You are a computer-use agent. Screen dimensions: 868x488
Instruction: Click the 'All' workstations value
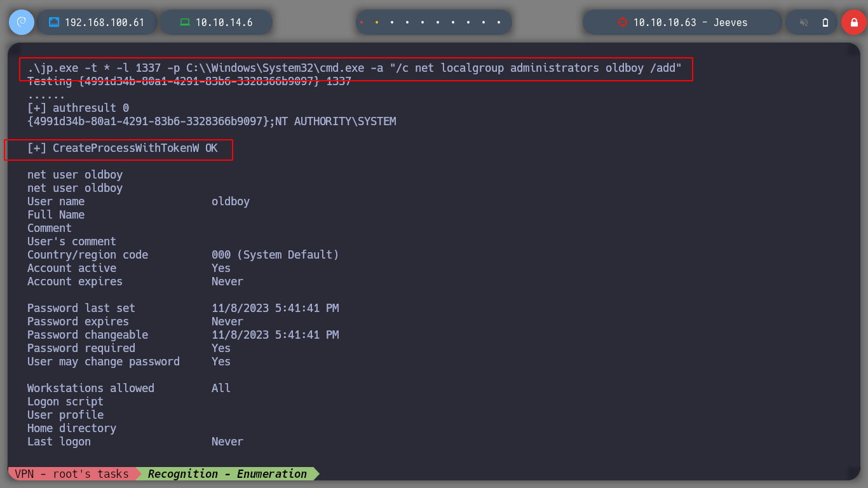221,388
